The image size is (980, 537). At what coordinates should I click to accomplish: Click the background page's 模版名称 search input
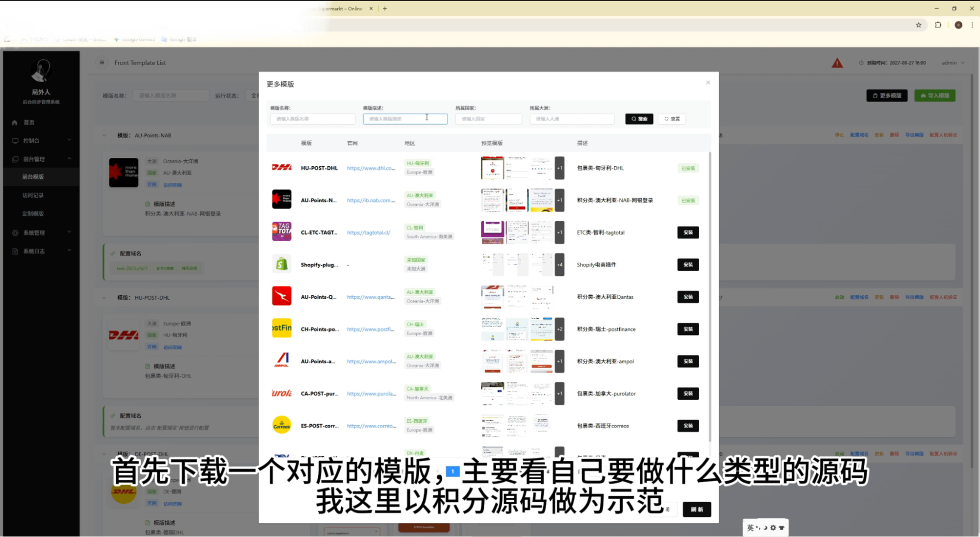171,95
